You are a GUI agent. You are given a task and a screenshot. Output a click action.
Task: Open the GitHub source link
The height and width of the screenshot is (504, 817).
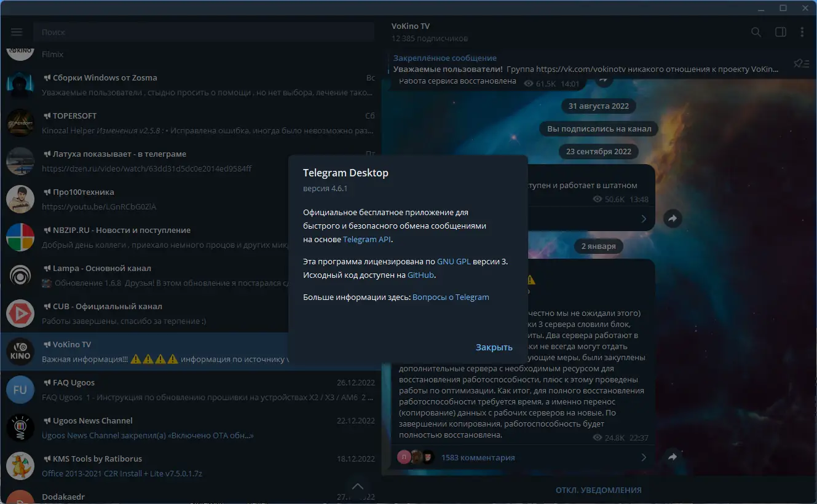pos(421,275)
